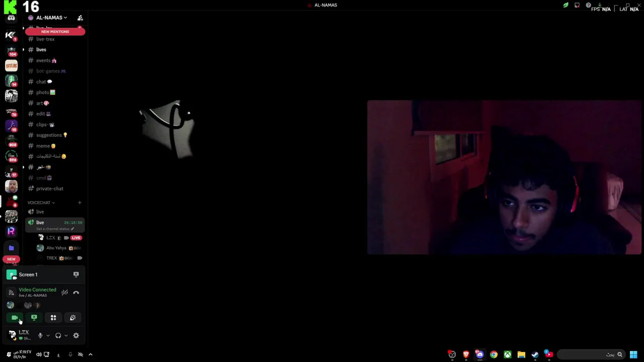Open the soundboard button

coord(72,318)
